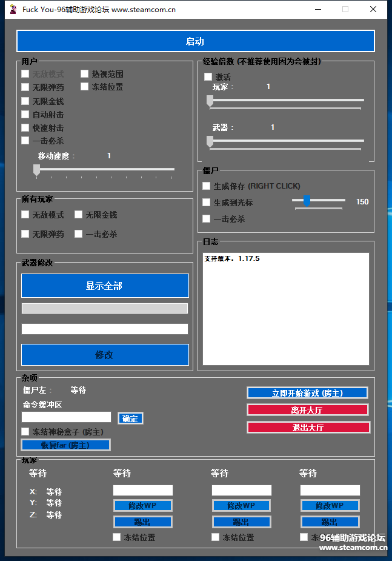The width and height of the screenshot is (392, 561).
Task: Focus the 命令缓冲区 input field
Action: 66,417
